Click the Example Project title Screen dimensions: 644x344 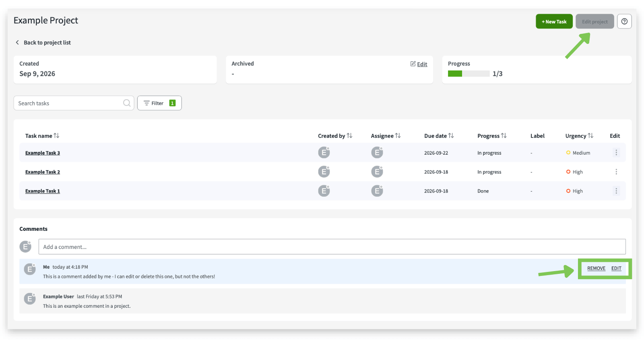pyautogui.click(x=46, y=20)
